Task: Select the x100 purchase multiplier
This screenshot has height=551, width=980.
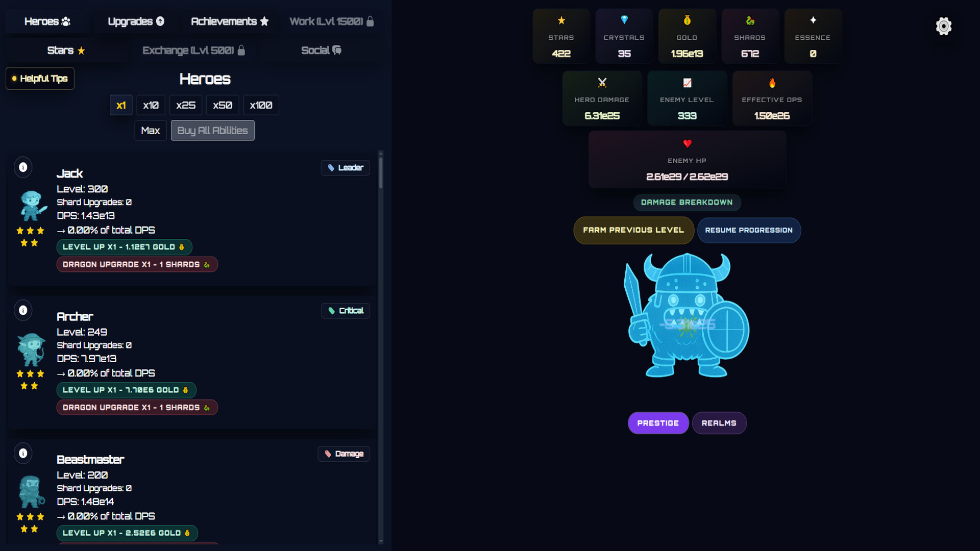Action: (261, 105)
